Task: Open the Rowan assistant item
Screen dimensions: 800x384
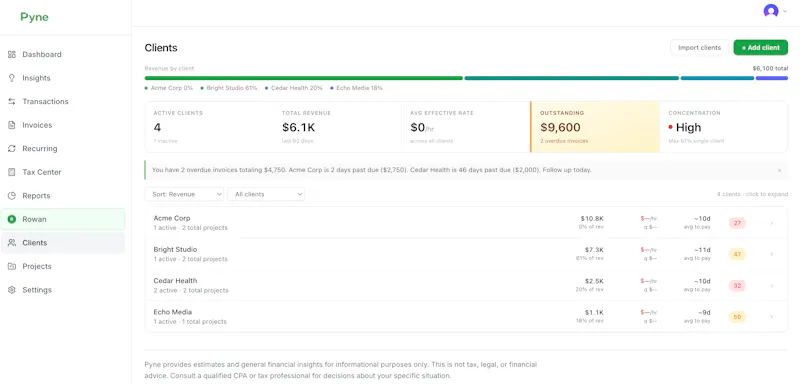Action: click(63, 219)
